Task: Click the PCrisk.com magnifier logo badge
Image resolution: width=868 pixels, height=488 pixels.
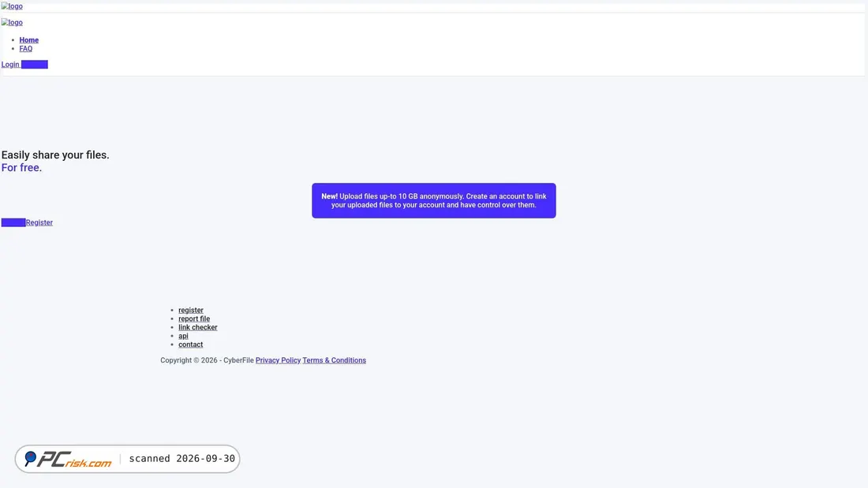Action: tap(68, 459)
